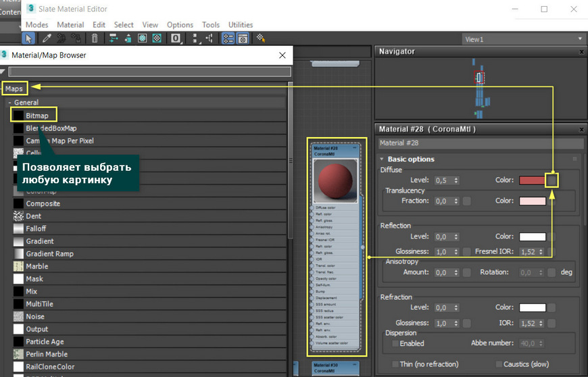The height and width of the screenshot is (377, 588).
Task: Collapse the Material #28 node
Action: click(354, 148)
